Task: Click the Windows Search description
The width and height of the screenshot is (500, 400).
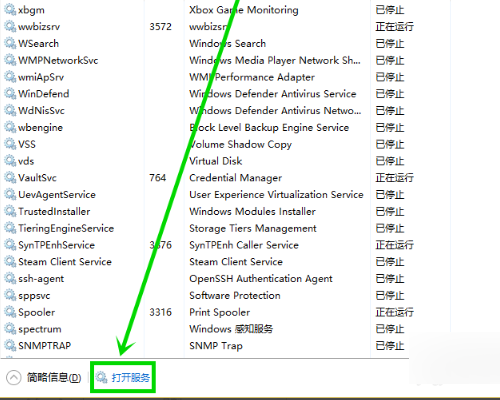Action: click(x=228, y=43)
